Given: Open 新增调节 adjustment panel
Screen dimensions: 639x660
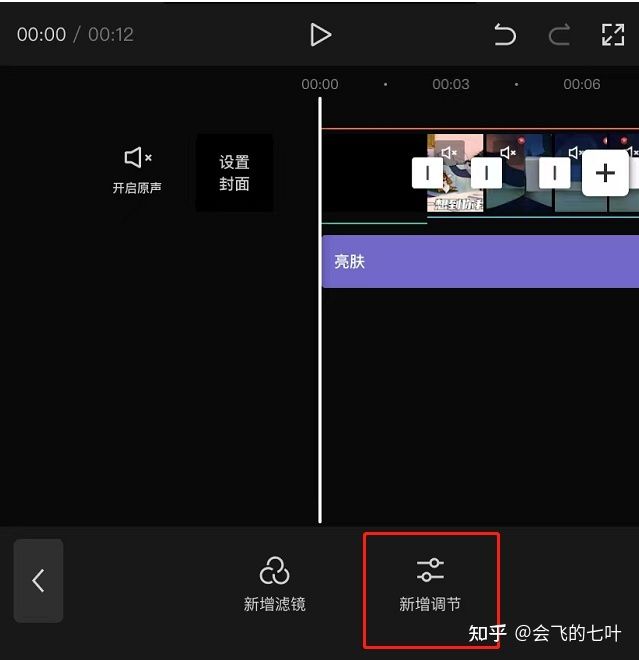Looking at the screenshot, I should point(430,585).
